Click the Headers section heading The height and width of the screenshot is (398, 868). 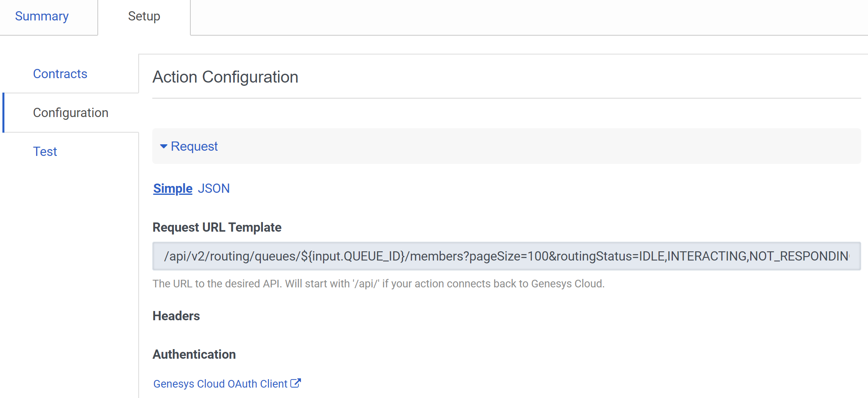[176, 316]
